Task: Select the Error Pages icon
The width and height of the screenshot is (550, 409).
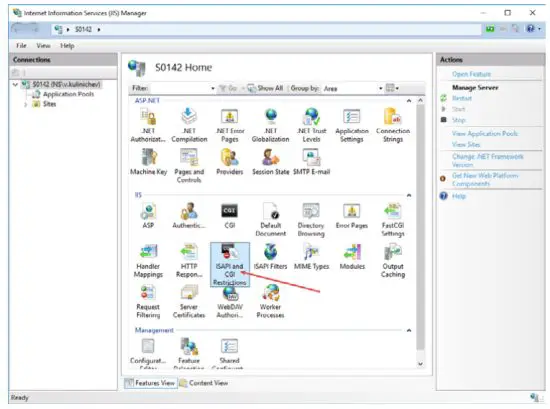Action: (x=352, y=216)
